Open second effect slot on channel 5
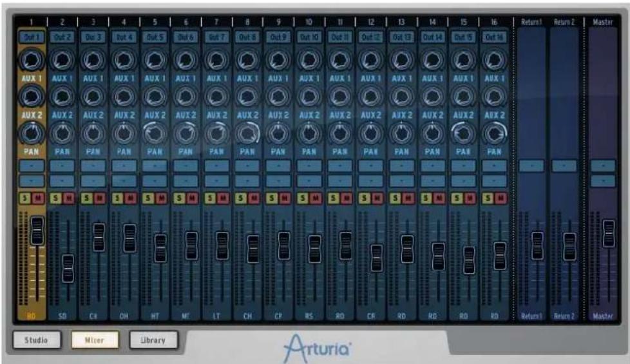The image size is (630, 364). 155,181
